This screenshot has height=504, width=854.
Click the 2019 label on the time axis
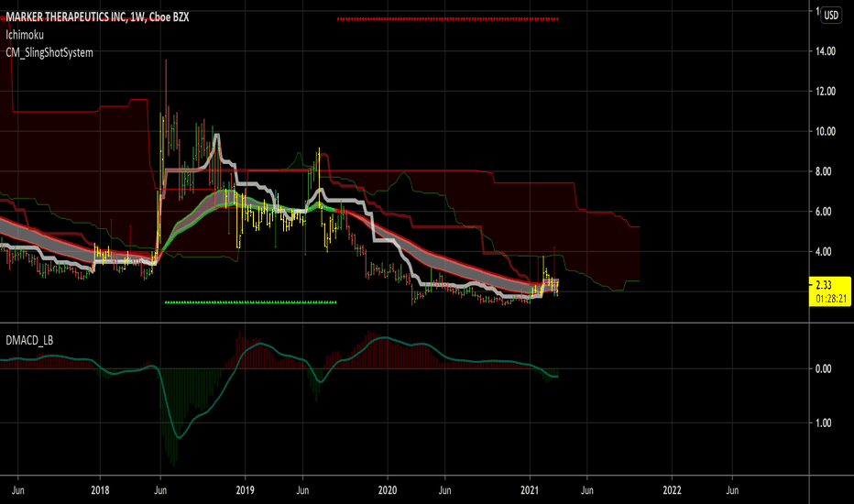[245, 490]
